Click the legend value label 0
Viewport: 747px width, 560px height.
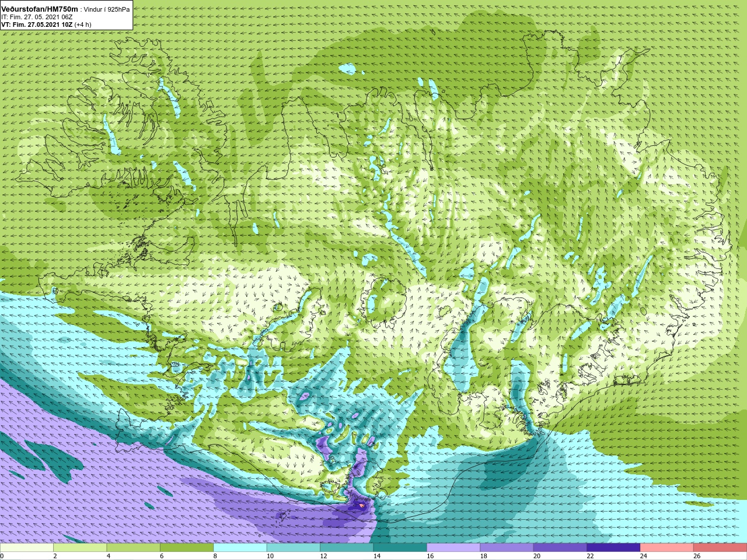tap(2, 556)
